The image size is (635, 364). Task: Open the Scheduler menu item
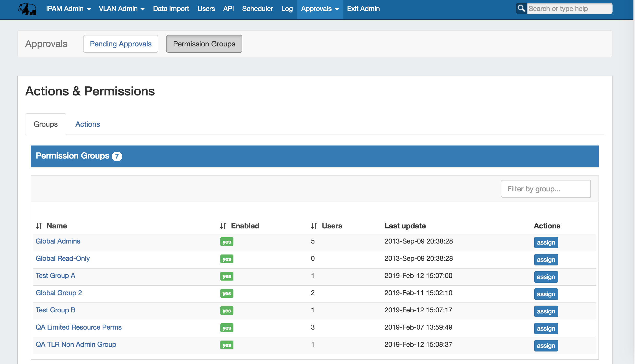tap(257, 9)
